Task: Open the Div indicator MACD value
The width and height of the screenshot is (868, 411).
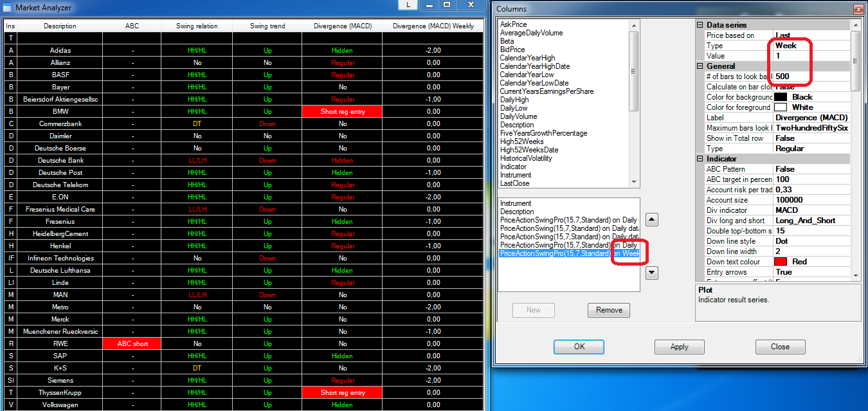Action: 811,210
